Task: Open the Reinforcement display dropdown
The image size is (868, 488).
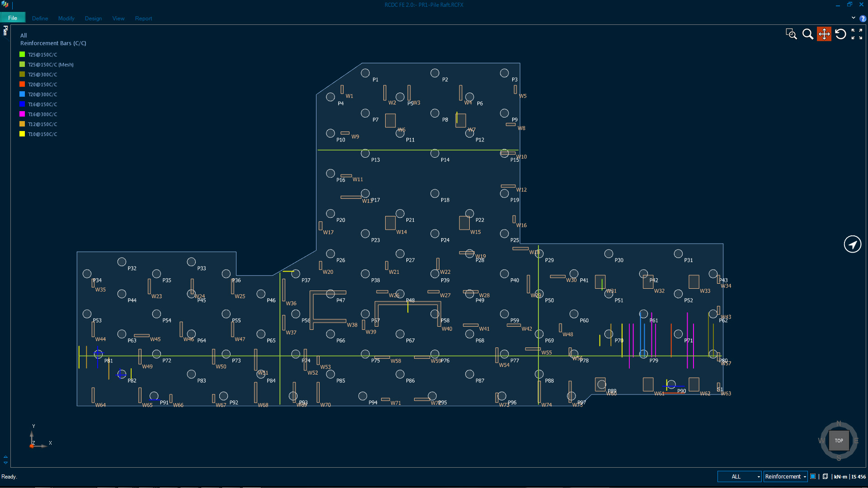Action: (785, 476)
